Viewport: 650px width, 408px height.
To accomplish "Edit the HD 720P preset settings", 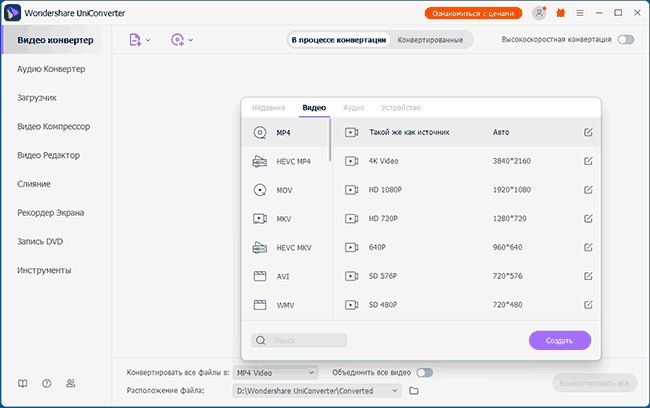I will (x=588, y=219).
